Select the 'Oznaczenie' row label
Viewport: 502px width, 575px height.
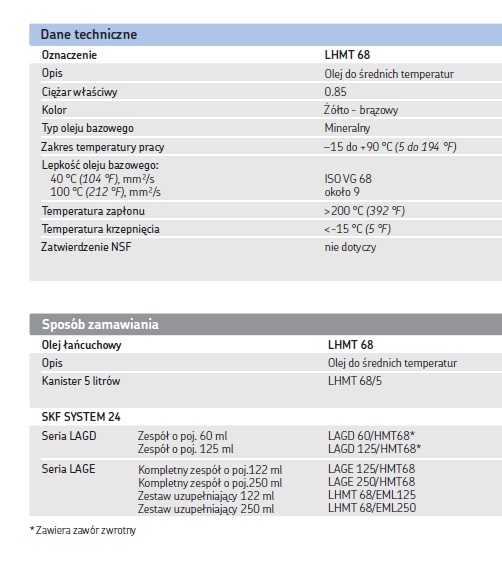click(69, 55)
